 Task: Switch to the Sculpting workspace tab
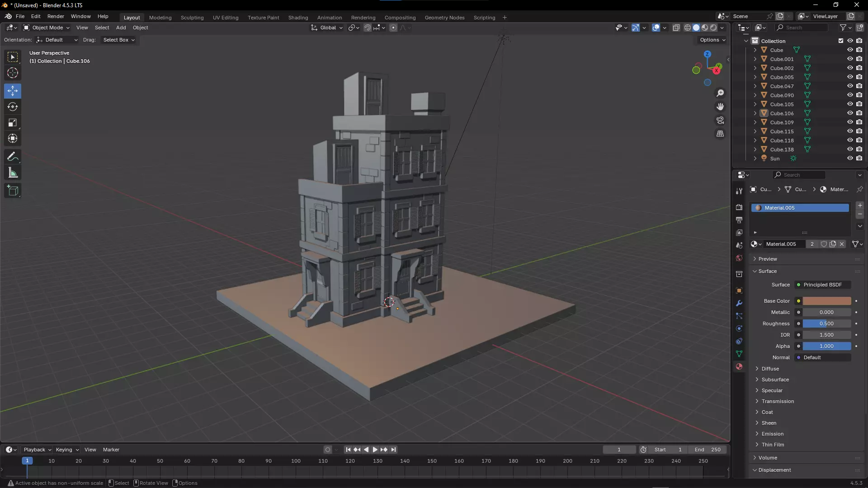pyautogui.click(x=192, y=18)
